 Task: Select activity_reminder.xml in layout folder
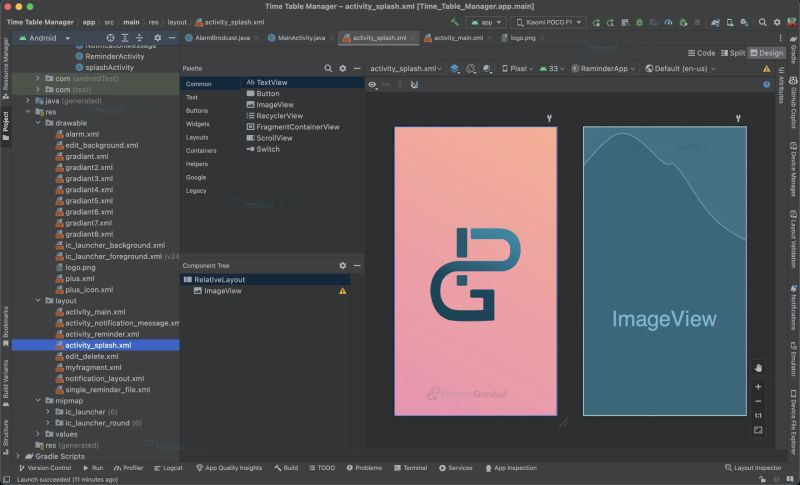pyautogui.click(x=102, y=334)
